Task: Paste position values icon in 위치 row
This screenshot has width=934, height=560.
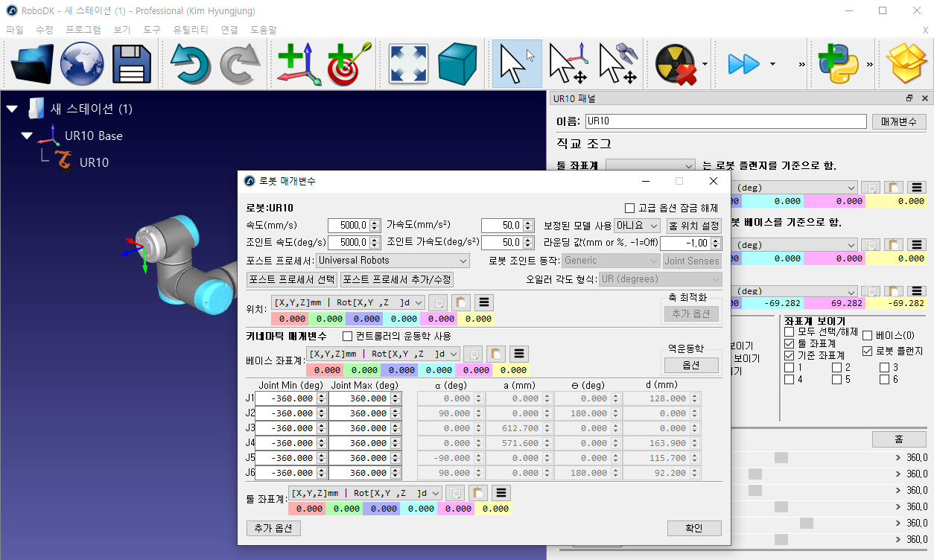Action: [462, 302]
